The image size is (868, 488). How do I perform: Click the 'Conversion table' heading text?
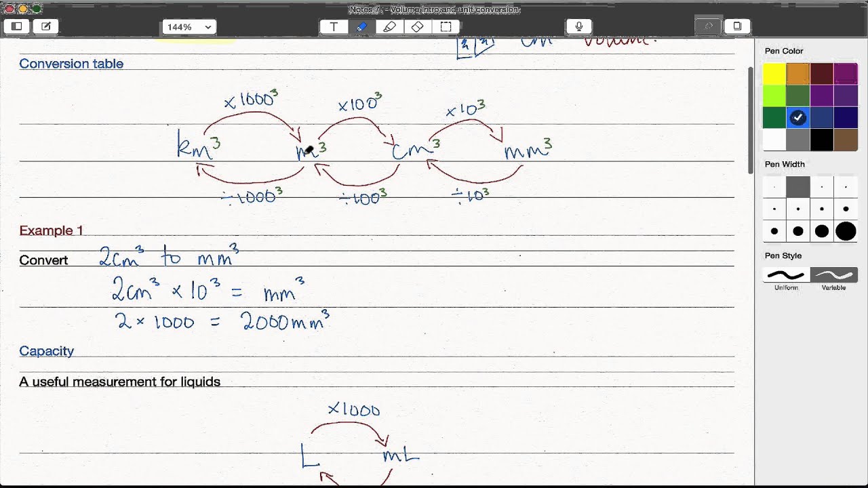[71, 64]
